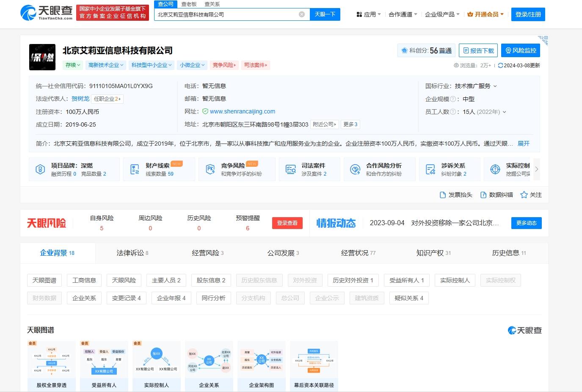Select the 查关系 search tab
This screenshot has height=392, width=582.
pos(212,4)
